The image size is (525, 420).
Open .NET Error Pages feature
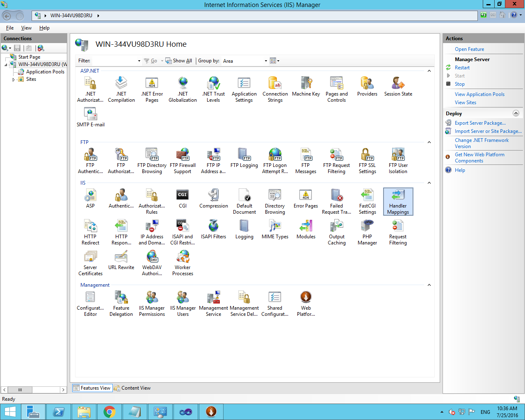pyautogui.click(x=152, y=89)
